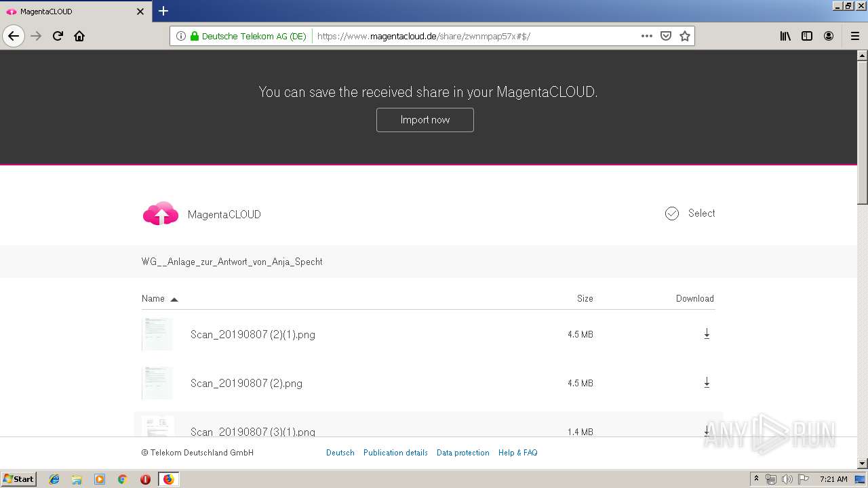The width and height of the screenshot is (868, 488).
Task: Open the volume tray icon
Action: (x=787, y=479)
